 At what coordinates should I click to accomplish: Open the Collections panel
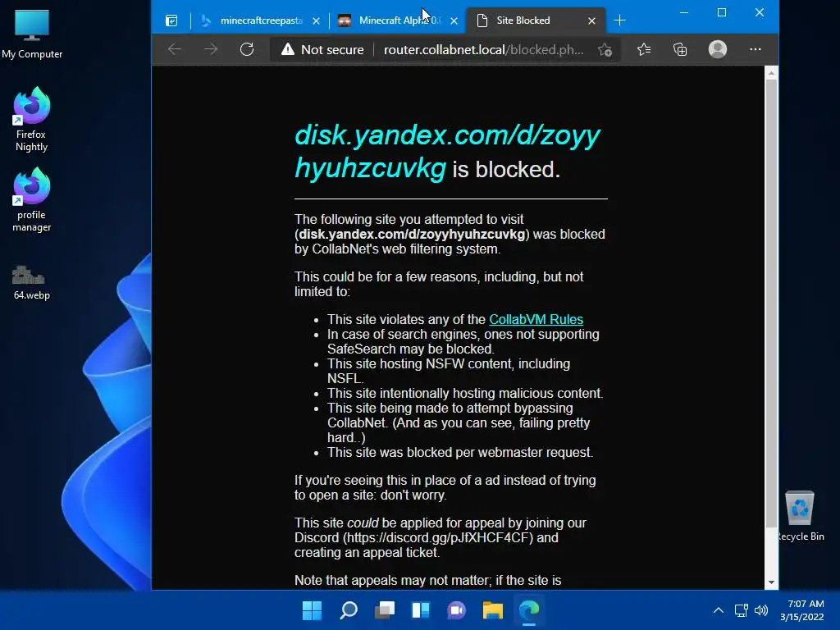(680, 49)
